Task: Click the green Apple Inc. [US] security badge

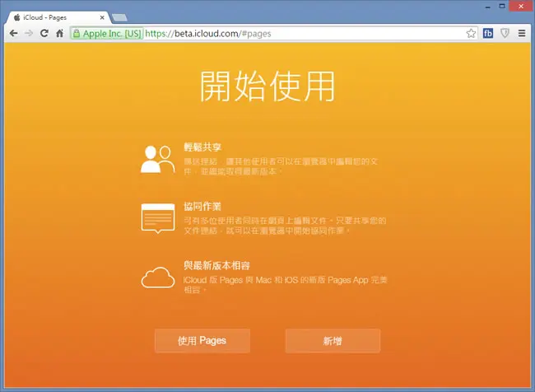Action: pyautogui.click(x=106, y=34)
